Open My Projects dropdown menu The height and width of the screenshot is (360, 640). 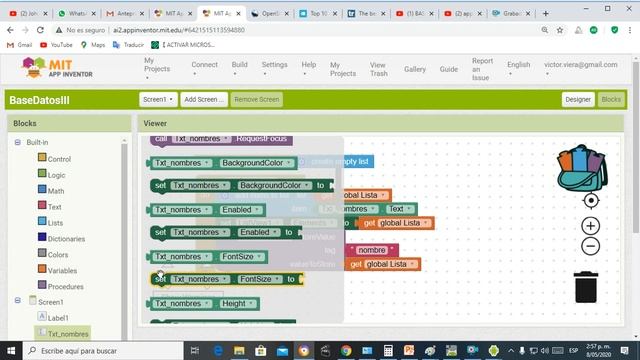(157, 68)
